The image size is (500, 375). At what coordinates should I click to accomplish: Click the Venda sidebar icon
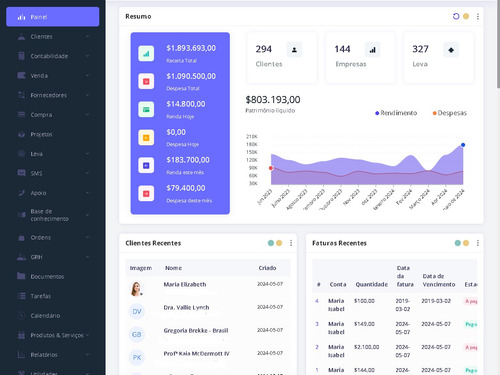coord(21,75)
